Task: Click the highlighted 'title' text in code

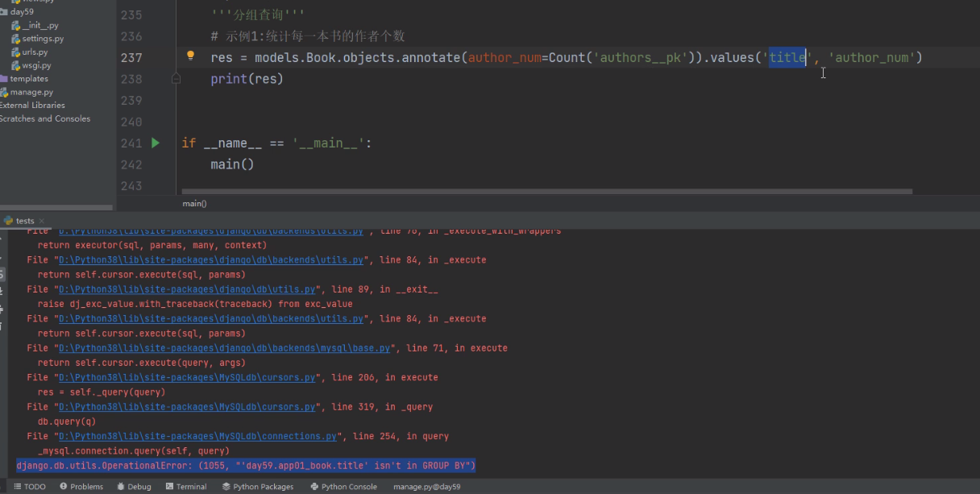Action: pyautogui.click(x=787, y=57)
